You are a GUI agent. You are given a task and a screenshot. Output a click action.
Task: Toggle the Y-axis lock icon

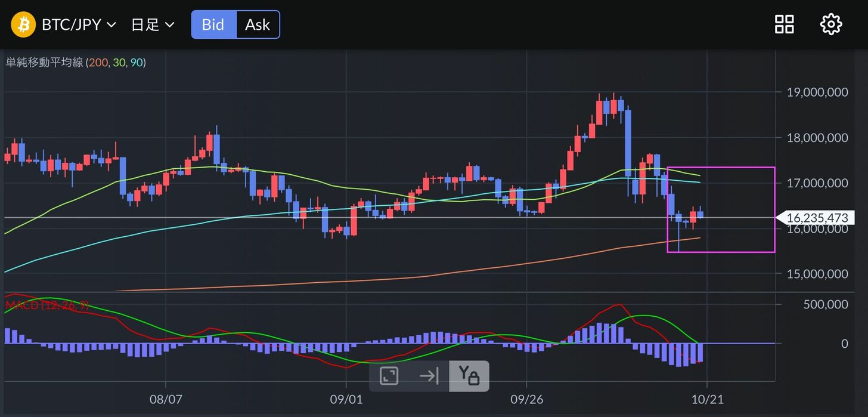(469, 376)
